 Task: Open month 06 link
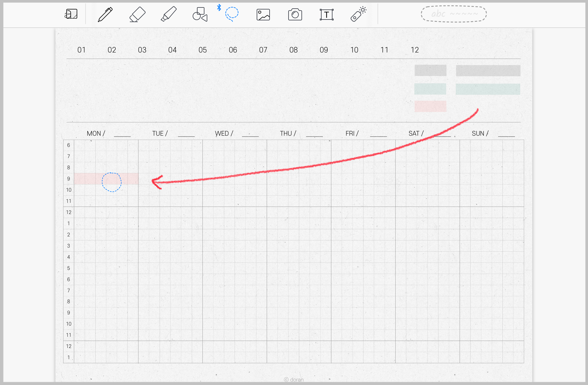233,50
